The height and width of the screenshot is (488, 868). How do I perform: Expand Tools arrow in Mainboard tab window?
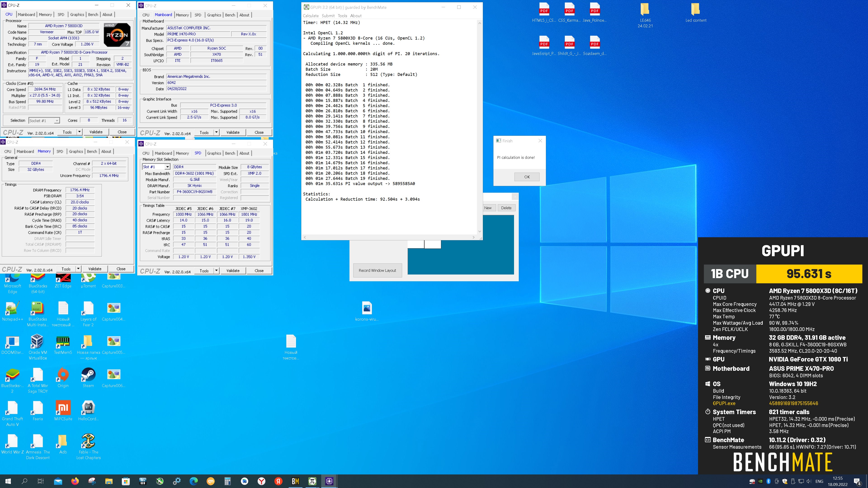(216, 132)
